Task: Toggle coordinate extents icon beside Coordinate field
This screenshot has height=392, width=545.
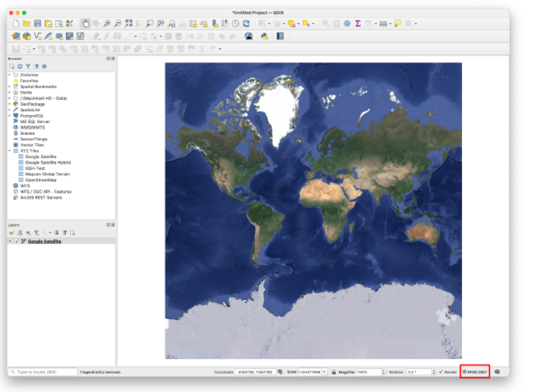Action: pos(280,372)
